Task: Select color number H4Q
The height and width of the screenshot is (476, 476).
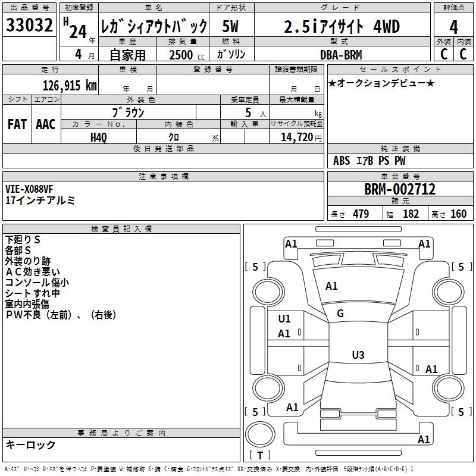Action: coord(99,137)
